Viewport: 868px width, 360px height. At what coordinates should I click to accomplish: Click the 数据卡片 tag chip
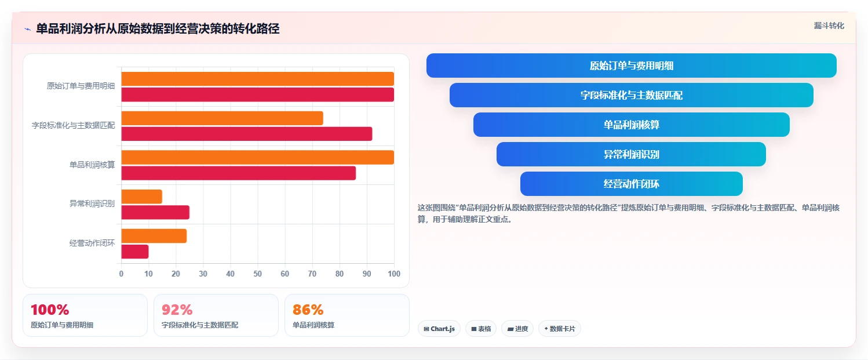coord(560,329)
